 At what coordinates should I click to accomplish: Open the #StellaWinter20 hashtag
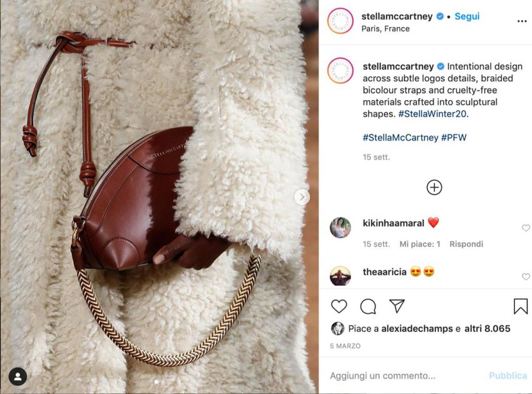(432, 114)
